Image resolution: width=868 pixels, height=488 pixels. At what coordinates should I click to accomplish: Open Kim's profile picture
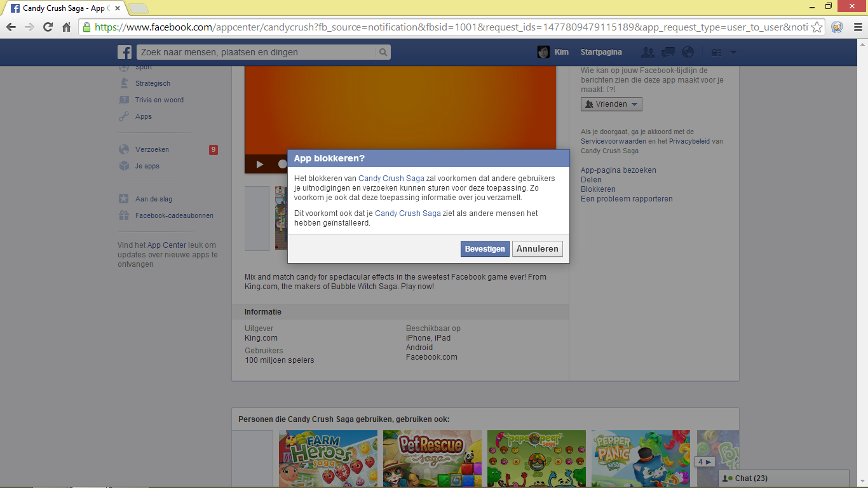543,52
